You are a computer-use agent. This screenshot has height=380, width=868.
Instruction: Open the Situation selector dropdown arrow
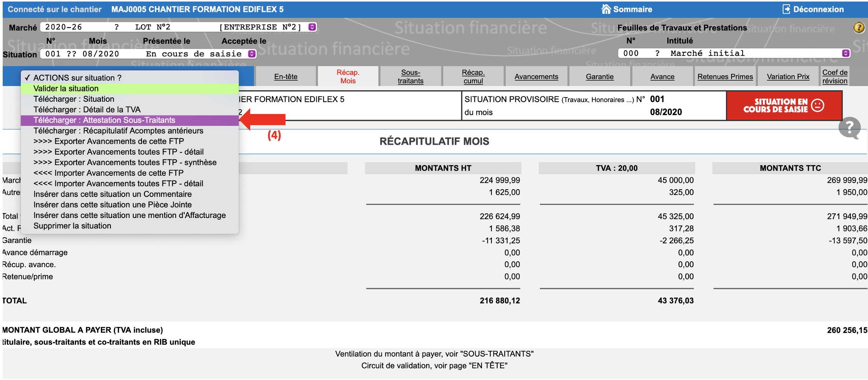click(x=252, y=54)
